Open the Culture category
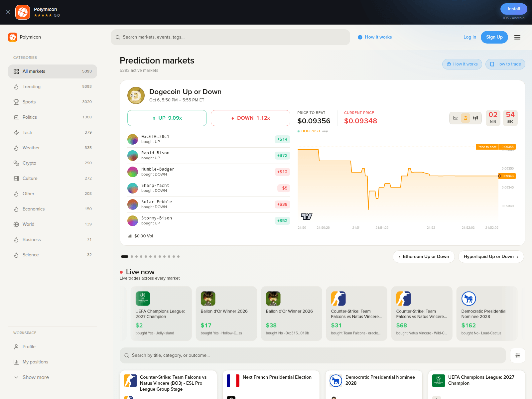Screen dimensions: 532x399 pyautogui.click(x=53, y=178)
